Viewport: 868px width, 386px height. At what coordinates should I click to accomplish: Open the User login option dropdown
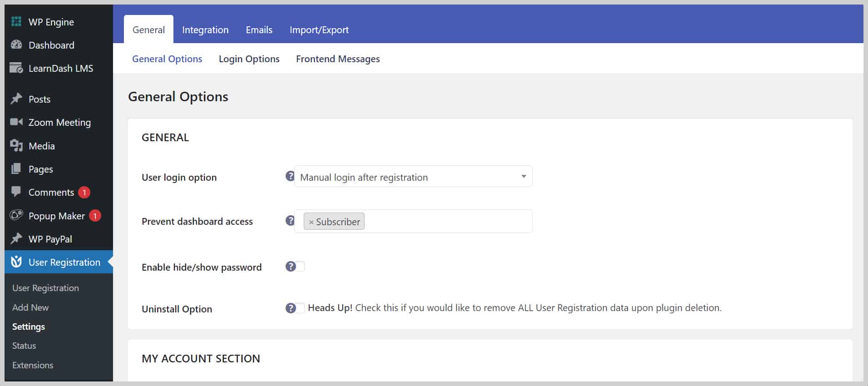(x=413, y=176)
